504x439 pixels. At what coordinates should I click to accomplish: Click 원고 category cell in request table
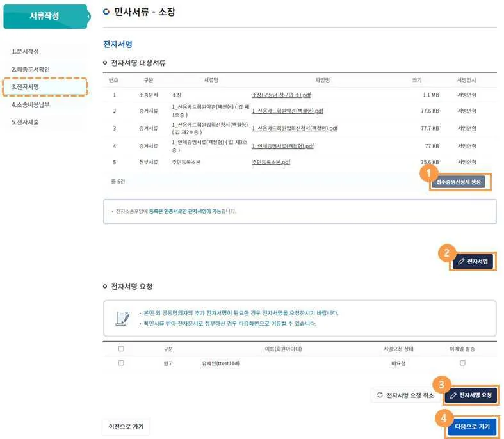click(x=168, y=363)
